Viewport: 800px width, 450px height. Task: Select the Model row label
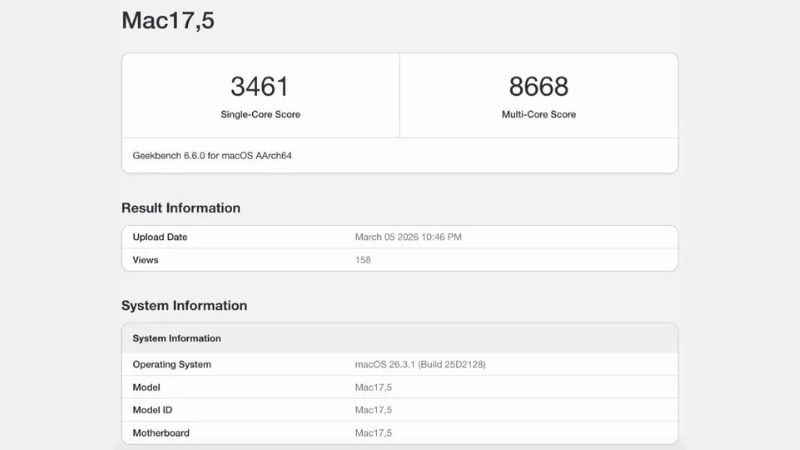pyautogui.click(x=147, y=387)
